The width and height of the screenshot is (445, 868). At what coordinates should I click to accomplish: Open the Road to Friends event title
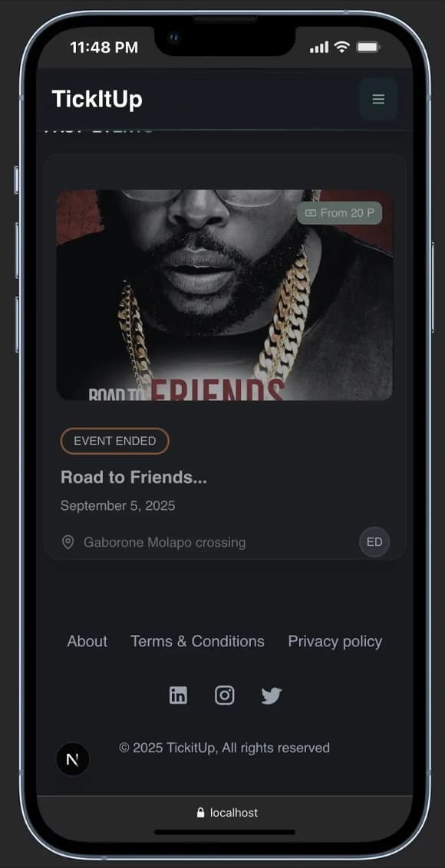pos(133,477)
